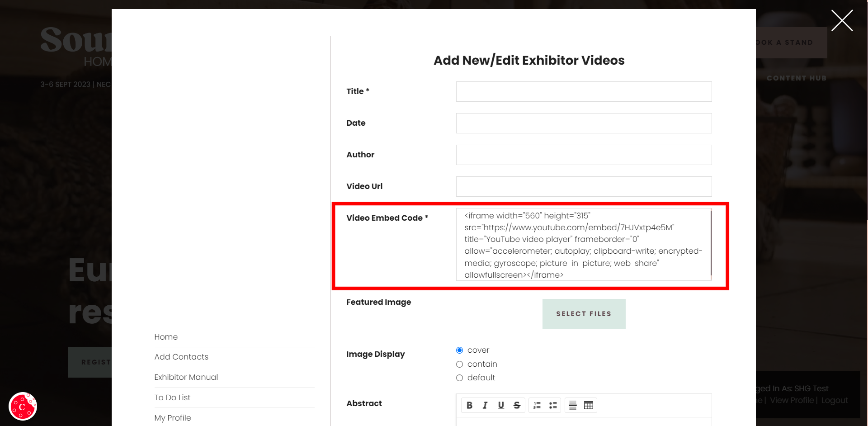Click the Select Files button
The image size is (868, 426).
point(584,314)
